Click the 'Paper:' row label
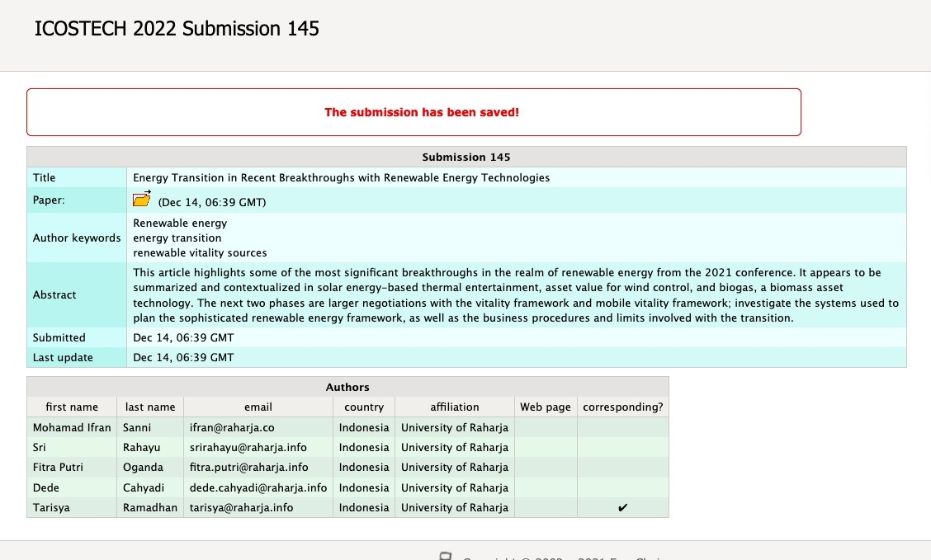The width and height of the screenshot is (931, 560). point(49,200)
